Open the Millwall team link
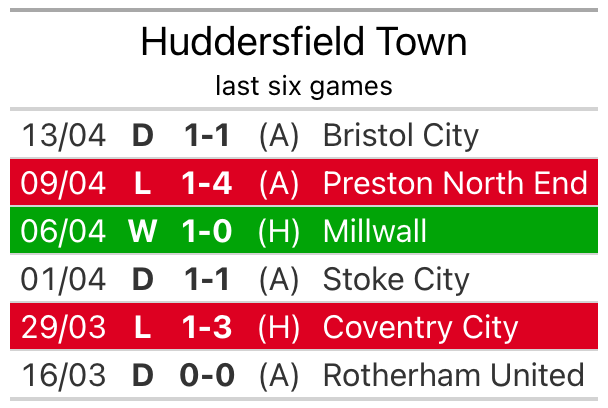This screenshot has width=608, height=408. 374,231
